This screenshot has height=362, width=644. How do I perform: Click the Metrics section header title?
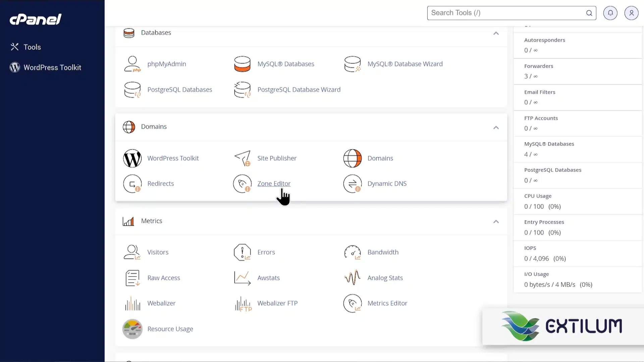tap(152, 221)
